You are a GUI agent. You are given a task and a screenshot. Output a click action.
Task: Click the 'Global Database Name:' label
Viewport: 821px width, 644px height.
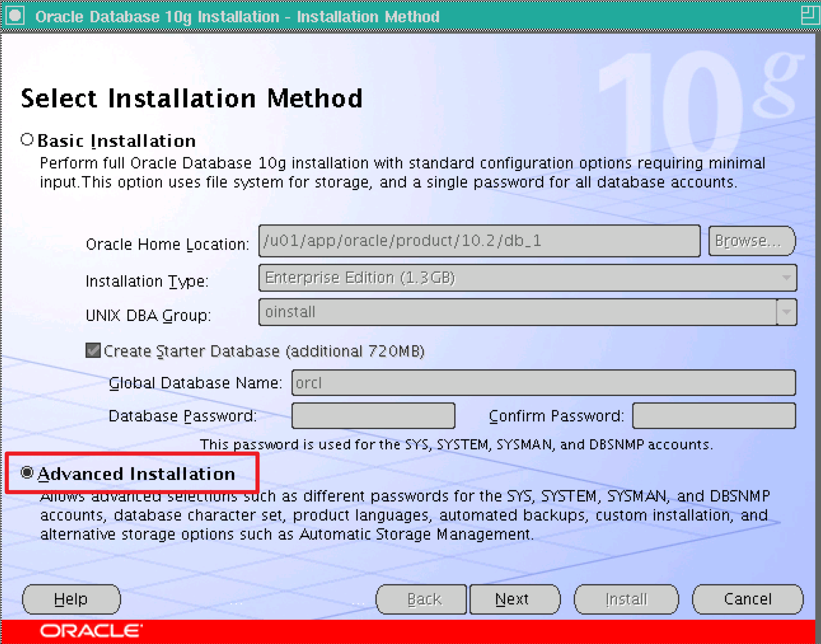point(195,383)
